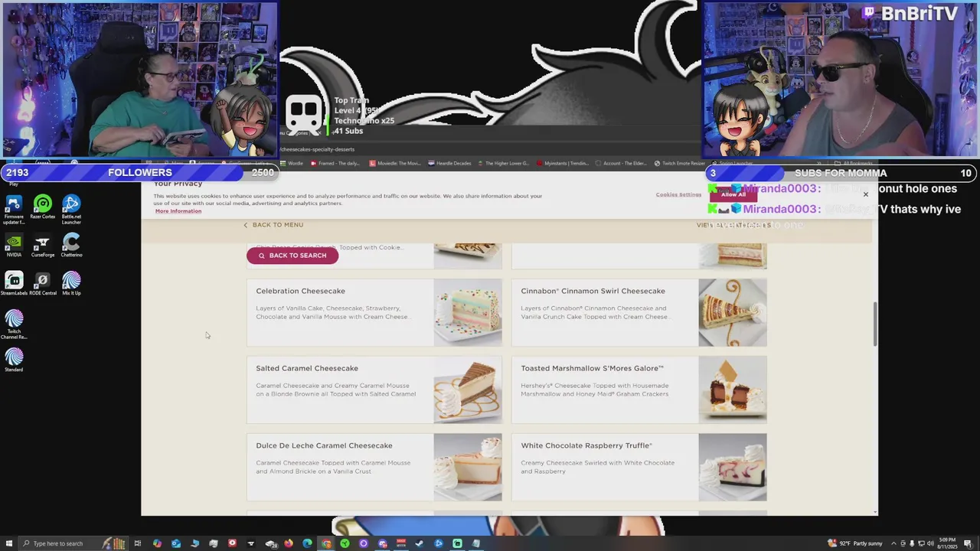Open the Dulce De Leche Caramel Cheesecake photo

pos(468,467)
